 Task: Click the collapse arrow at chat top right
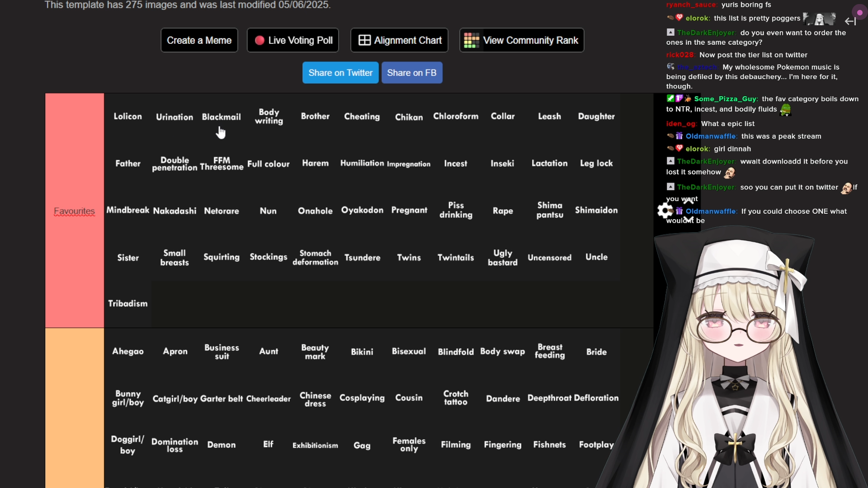click(850, 21)
